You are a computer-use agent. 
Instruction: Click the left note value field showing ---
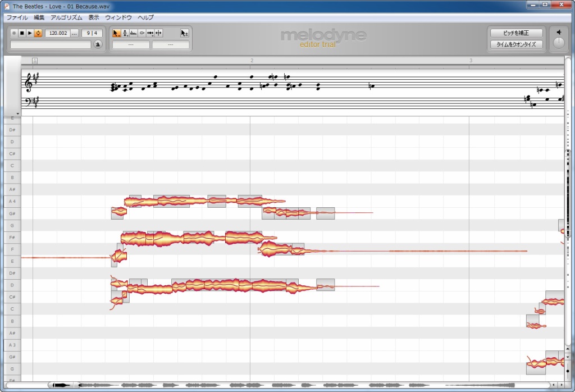tap(131, 44)
